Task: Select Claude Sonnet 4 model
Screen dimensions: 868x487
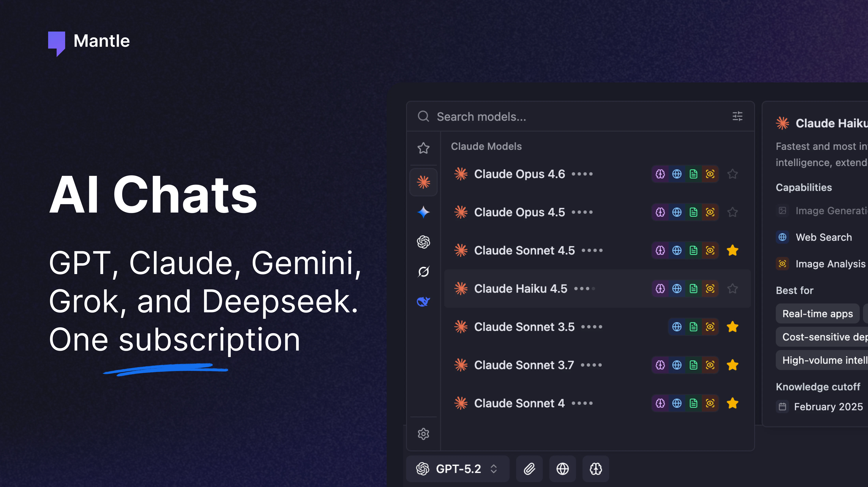Action: click(x=597, y=403)
